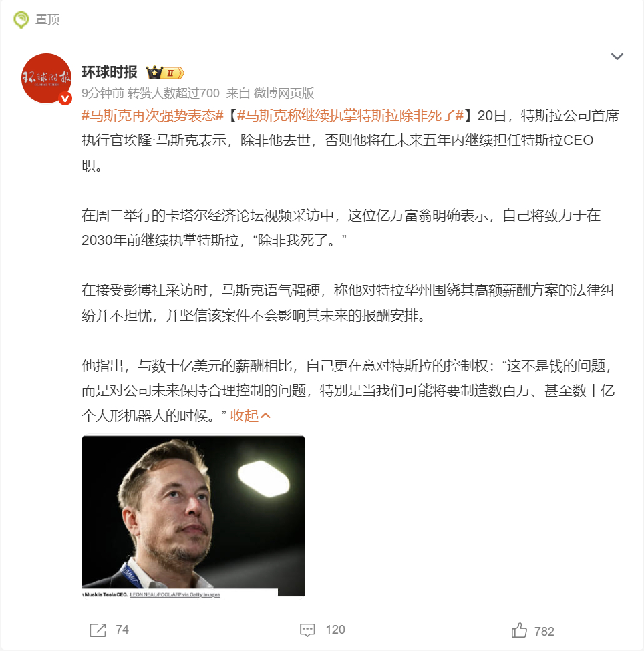Click the orange verified V badge
644x651 pixels.
pyautogui.click(x=65, y=99)
